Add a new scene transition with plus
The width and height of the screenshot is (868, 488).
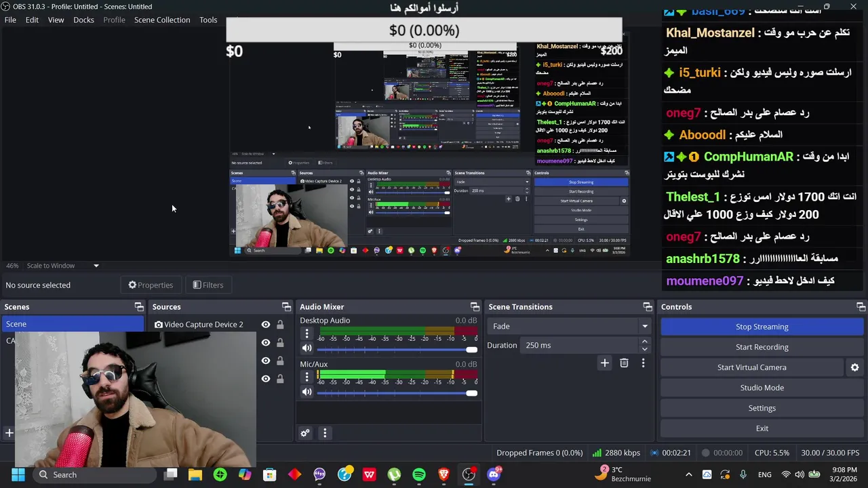point(604,363)
